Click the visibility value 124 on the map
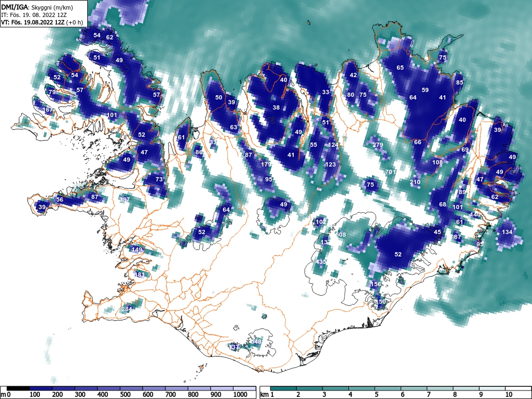 point(333,145)
